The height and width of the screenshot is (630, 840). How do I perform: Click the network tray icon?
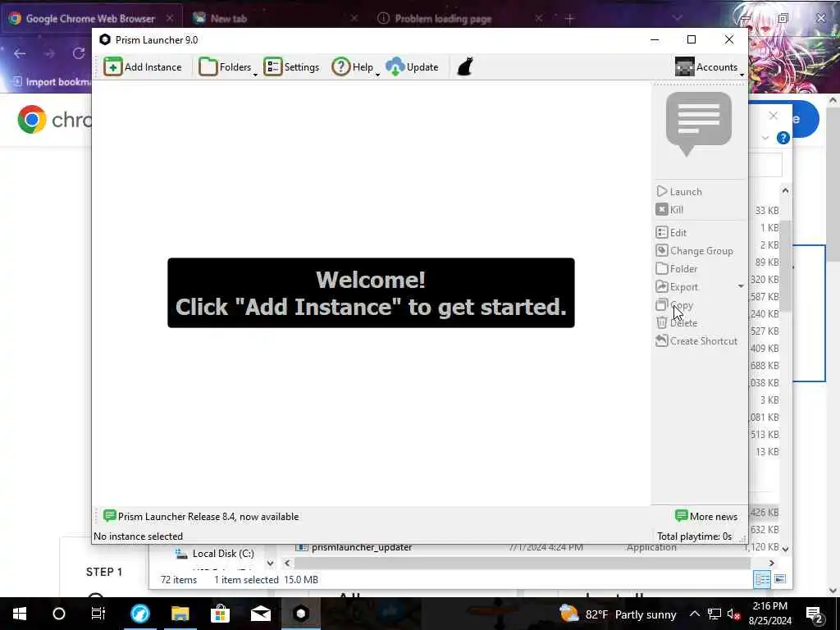714,614
